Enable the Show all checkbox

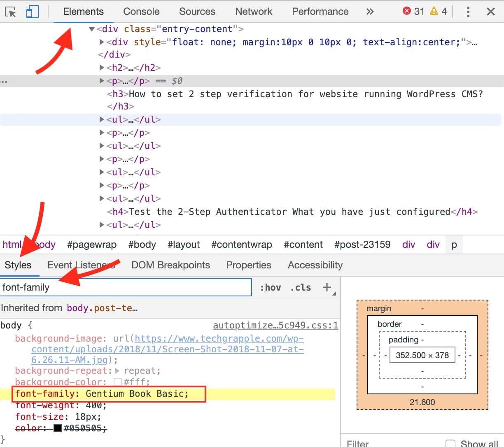click(450, 443)
